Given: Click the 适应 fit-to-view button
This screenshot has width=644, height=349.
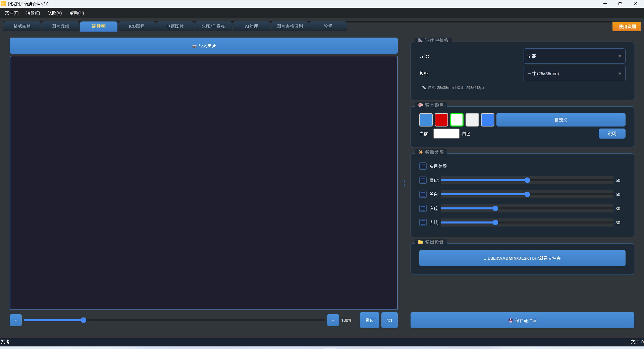Looking at the screenshot, I should coord(369,320).
